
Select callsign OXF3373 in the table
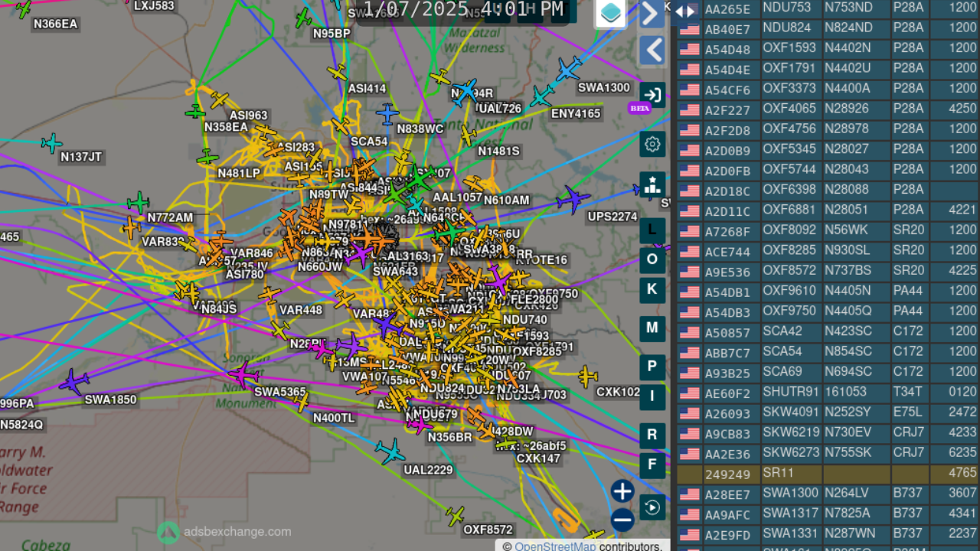pyautogui.click(x=789, y=88)
